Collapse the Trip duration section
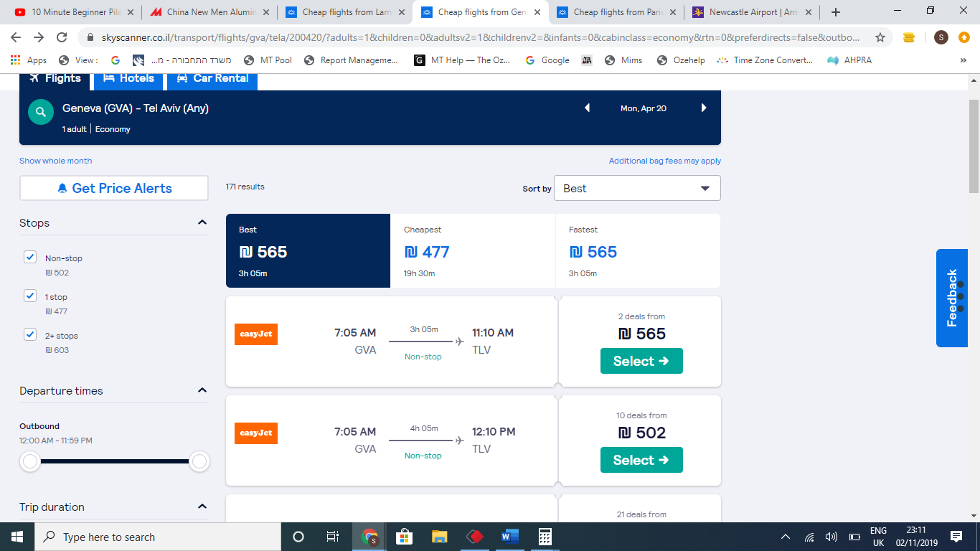 click(x=202, y=507)
